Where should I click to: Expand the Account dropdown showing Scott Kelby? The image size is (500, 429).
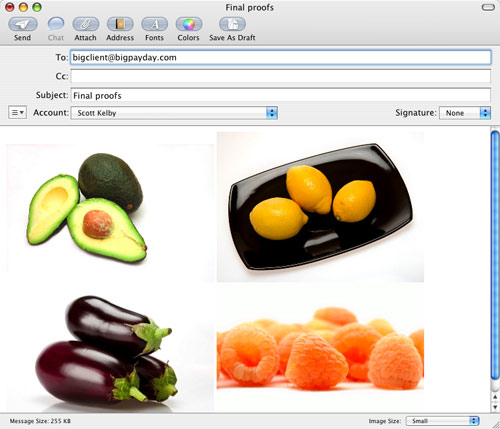tap(174, 113)
